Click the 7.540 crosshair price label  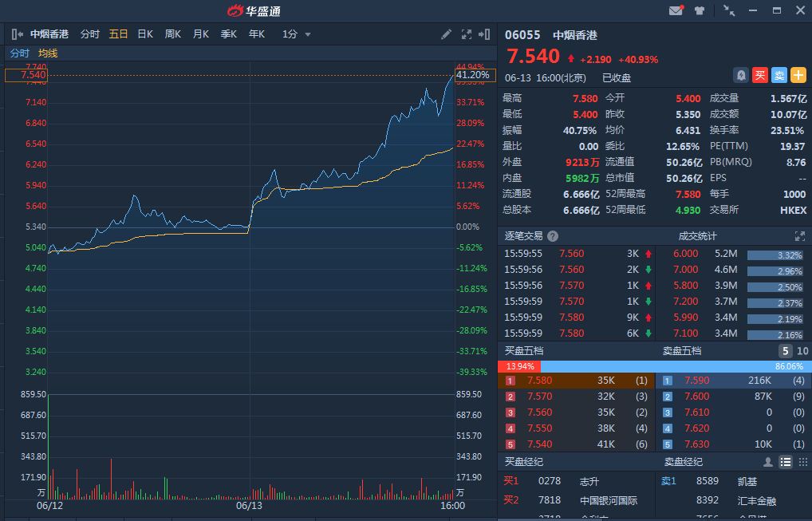pyautogui.click(x=26, y=75)
